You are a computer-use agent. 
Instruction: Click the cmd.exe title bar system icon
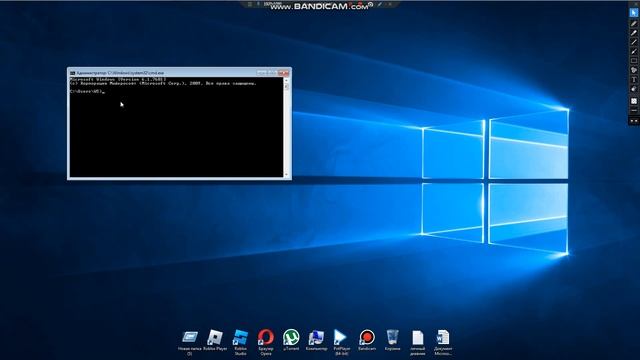[73, 73]
